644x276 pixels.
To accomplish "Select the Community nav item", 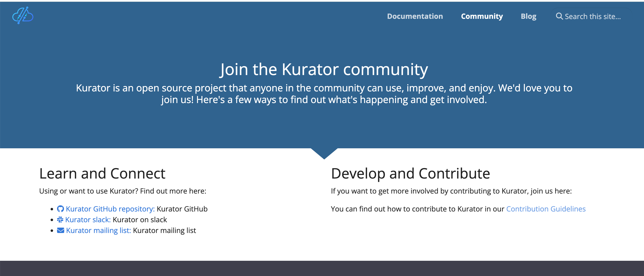I will click(482, 16).
